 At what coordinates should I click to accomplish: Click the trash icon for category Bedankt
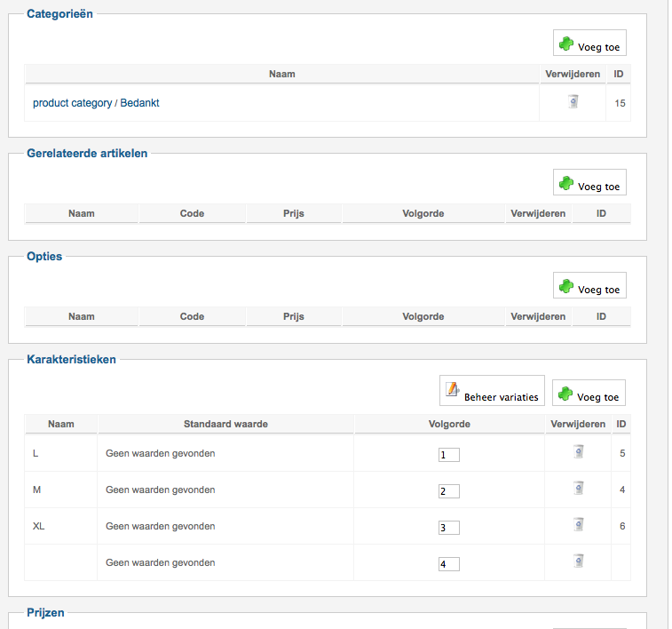click(x=573, y=101)
